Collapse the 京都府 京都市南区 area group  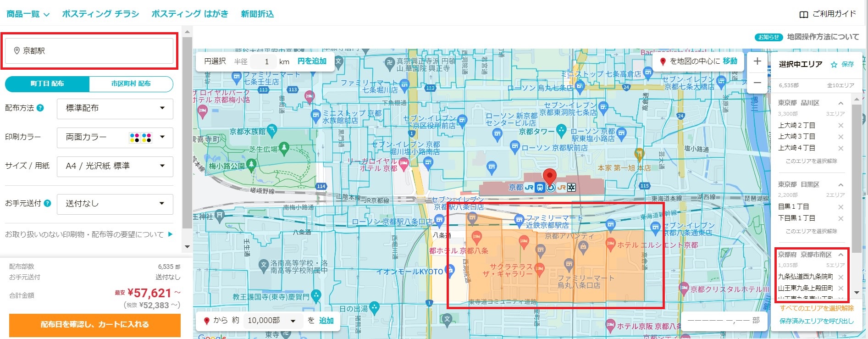tap(841, 255)
